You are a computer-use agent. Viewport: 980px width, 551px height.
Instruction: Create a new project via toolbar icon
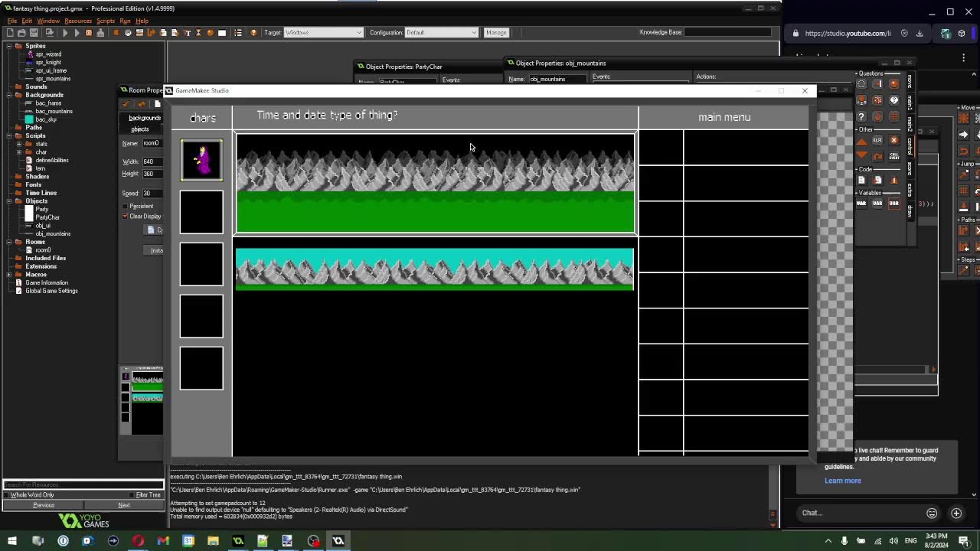coord(10,33)
